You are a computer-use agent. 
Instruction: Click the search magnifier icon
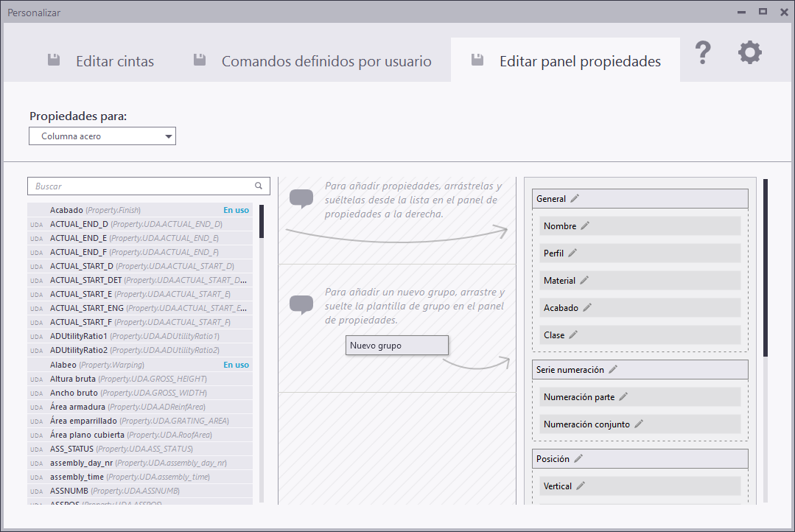click(x=259, y=186)
